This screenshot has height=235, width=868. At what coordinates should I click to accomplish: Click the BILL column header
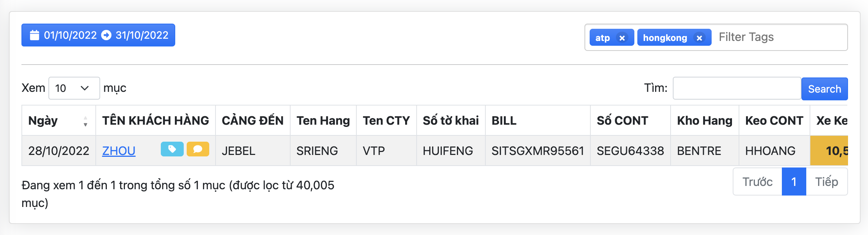coord(504,121)
